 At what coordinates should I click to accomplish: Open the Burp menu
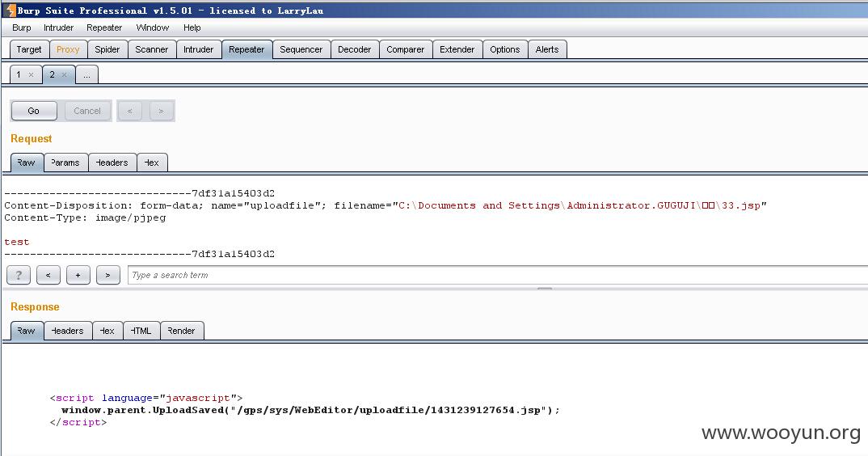pos(22,27)
